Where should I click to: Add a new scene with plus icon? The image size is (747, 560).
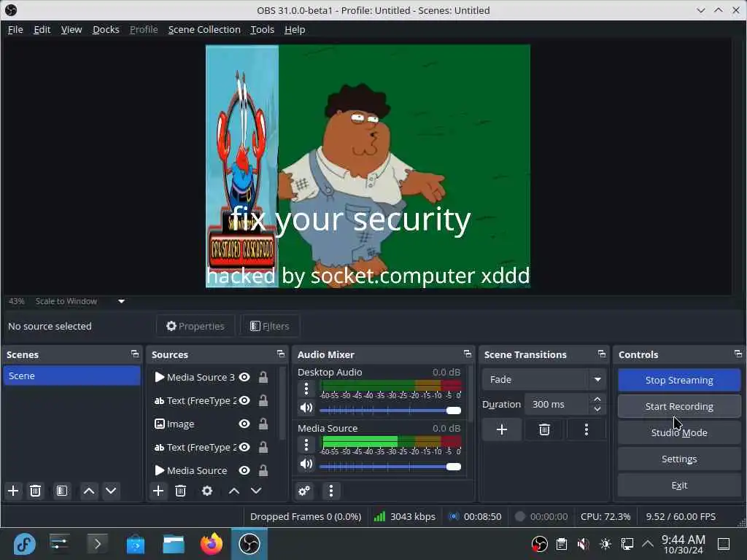tap(13, 491)
